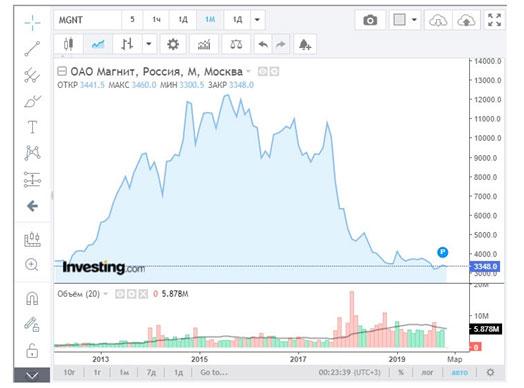Select the Text annotation tool
The image size is (524, 388).
32,127
